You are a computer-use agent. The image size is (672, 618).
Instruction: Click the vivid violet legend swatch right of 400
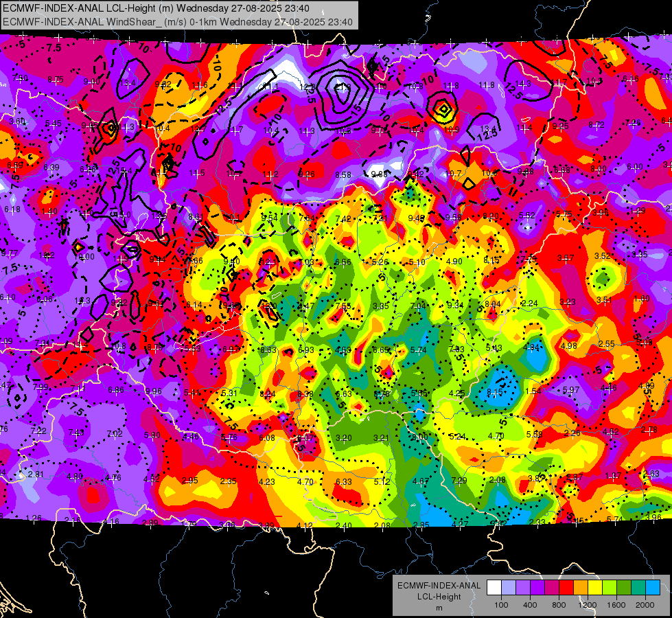point(537,588)
